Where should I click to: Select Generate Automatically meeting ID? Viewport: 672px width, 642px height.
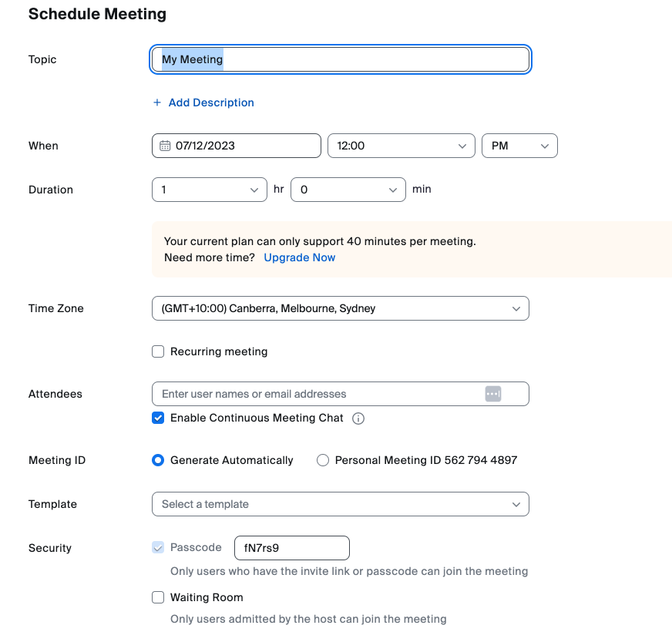point(158,460)
